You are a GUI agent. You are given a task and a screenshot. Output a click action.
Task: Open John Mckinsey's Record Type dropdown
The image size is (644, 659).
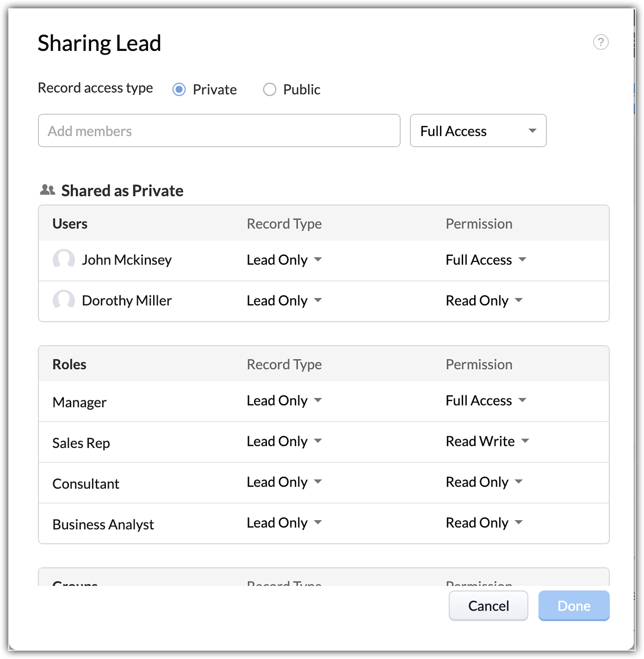284,260
